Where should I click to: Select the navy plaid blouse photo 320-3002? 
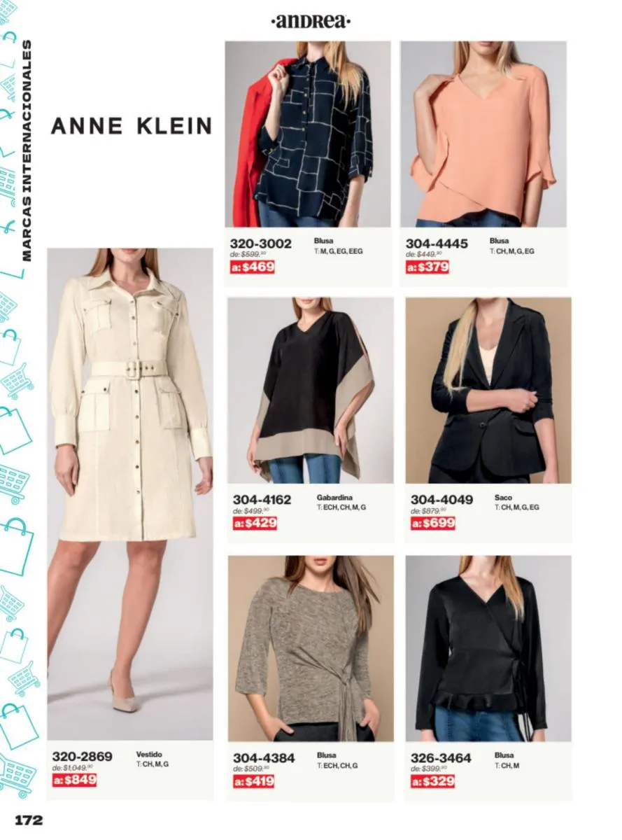pyautogui.click(x=308, y=134)
